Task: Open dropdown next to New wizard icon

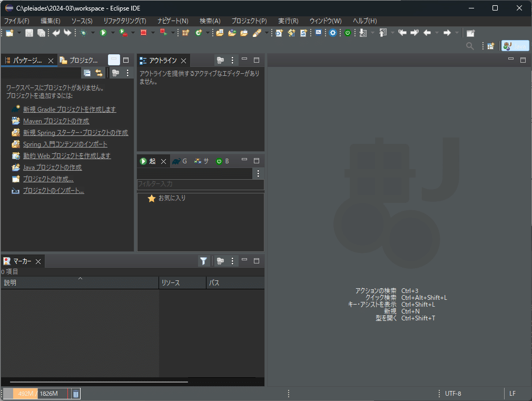Action: 19,33
